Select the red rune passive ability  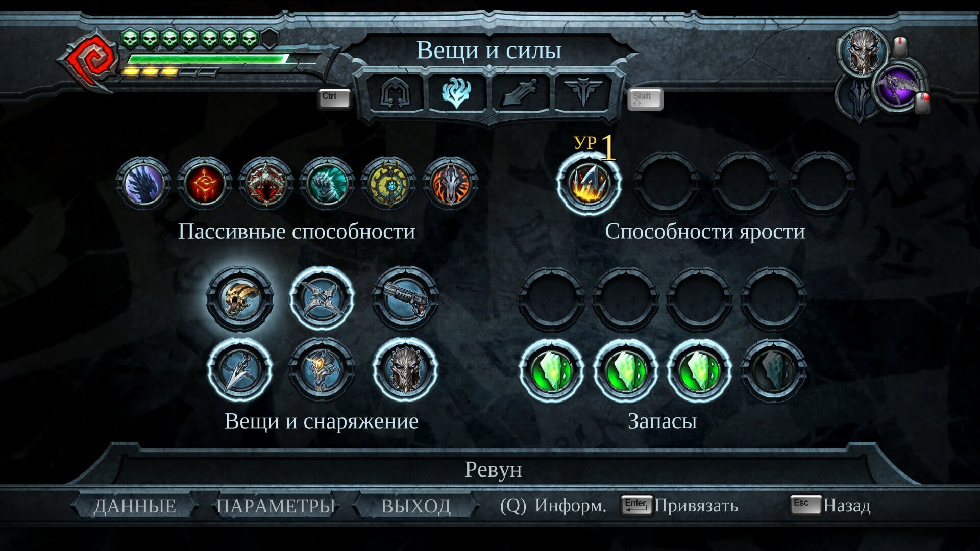[205, 184]
